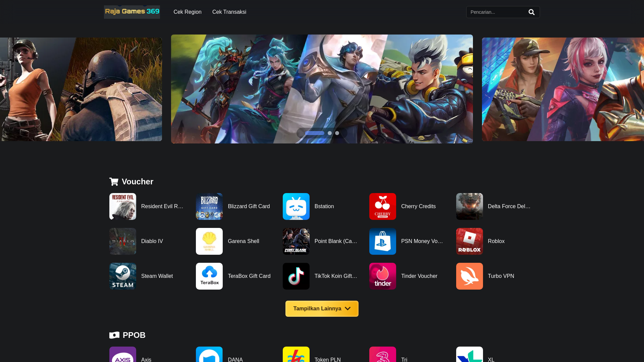Select the active first carousel indicator
The image size is (644, 362).
coord(314,133)
